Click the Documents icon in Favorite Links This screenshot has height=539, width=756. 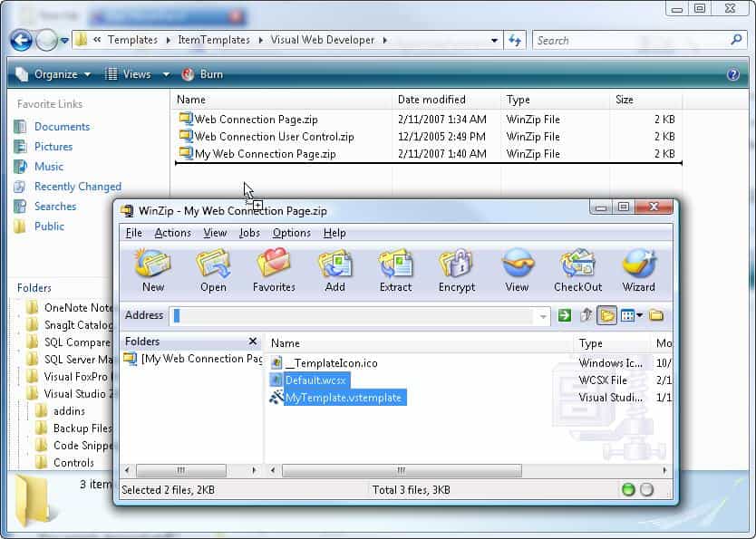(20, 127)
